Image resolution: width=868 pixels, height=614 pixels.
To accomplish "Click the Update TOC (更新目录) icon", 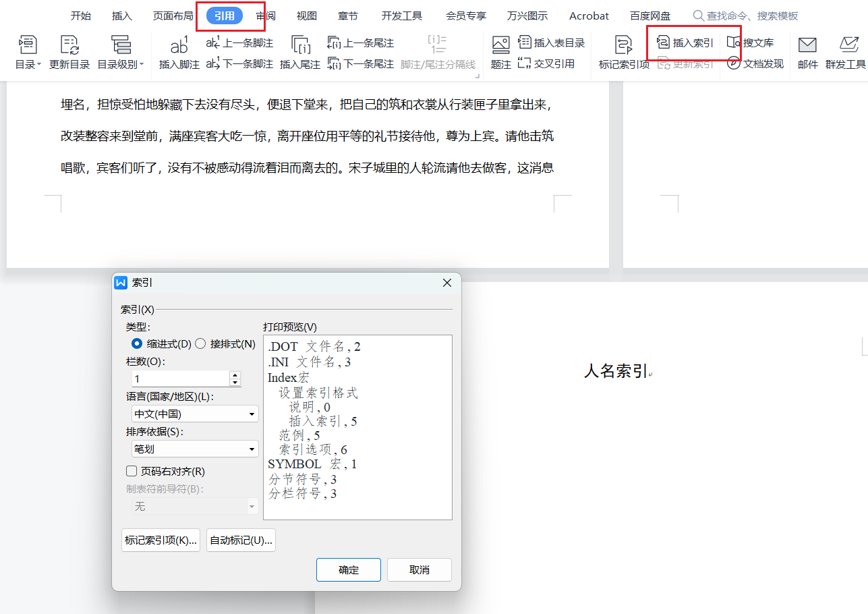I will 69,46.
